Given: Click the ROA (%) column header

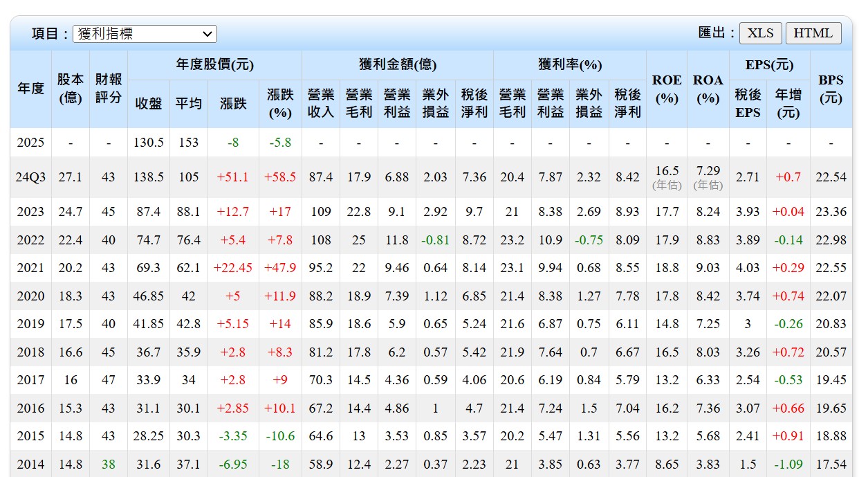Looking at the screenshot, I should [708, 89].
